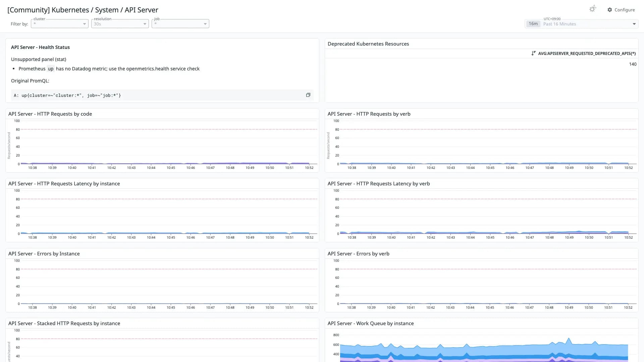The image size is (644, 362).
Task: Click the Unsupported panel (stat) text
Action: tap(39, 59)
